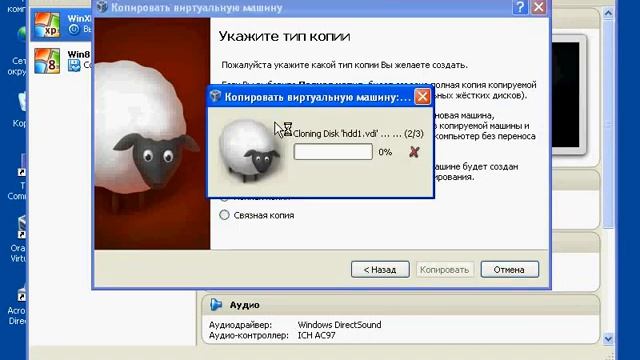Screen dimensions: 640x360
Task: Click the Укажите тип копии heading
Action: tap(284, 36)
